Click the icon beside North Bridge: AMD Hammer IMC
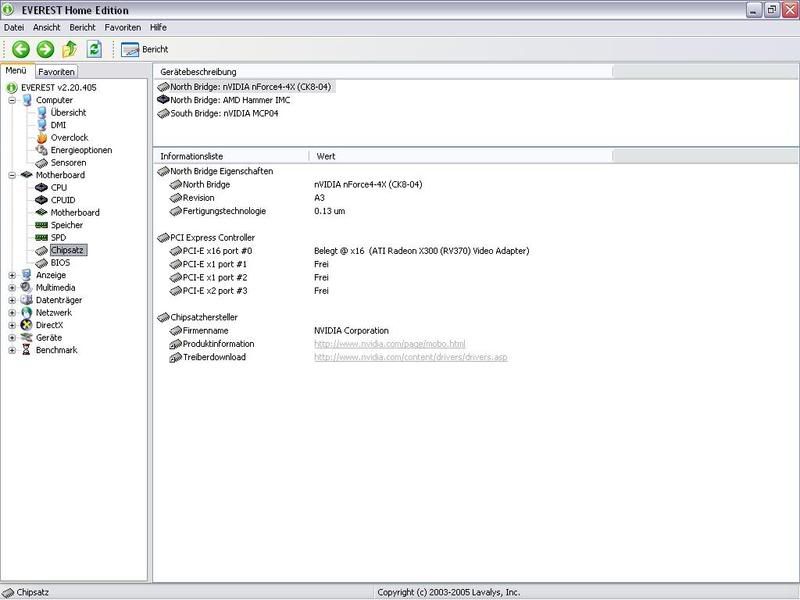Viewport: 800px width, 600px height. point(163,99)
